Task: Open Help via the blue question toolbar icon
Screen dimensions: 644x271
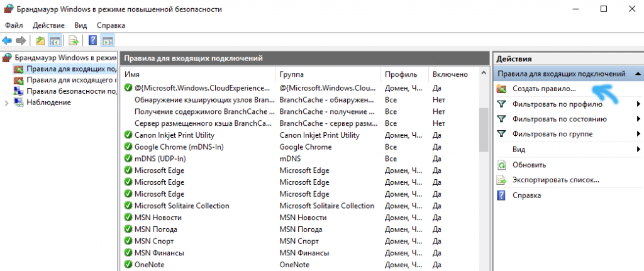Action: click(x=93, y=40)
